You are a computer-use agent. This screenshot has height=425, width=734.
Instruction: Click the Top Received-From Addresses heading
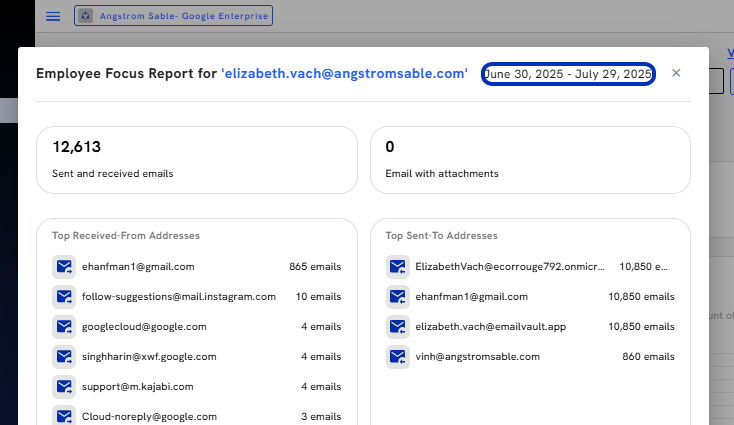[126, 236]
